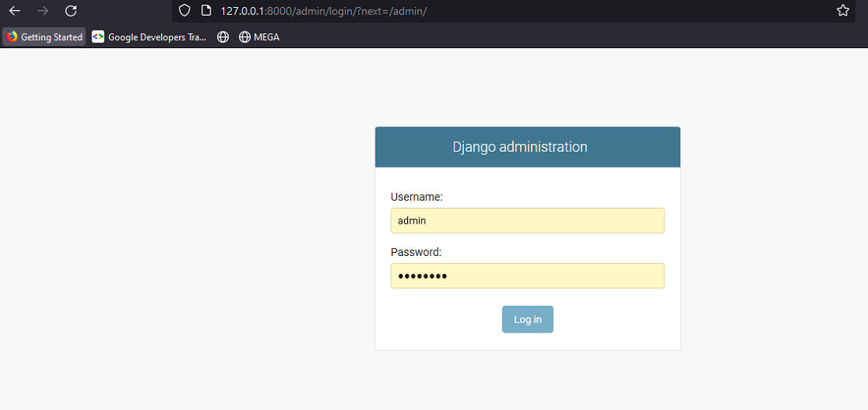
Task: Open the Google Developers Tra... bookmark
Action: [149, 37]
